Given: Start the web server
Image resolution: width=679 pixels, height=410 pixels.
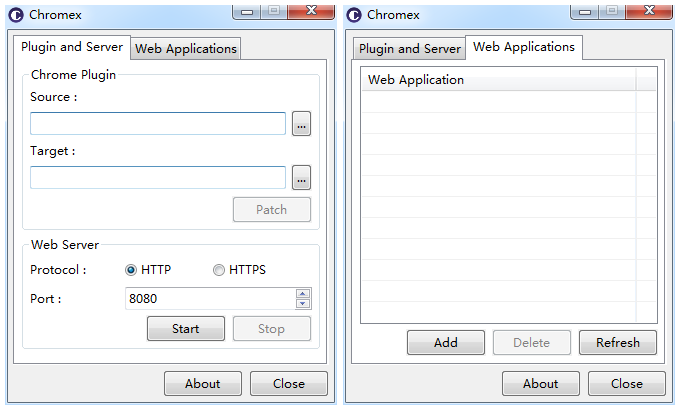Looking at the screenshot, I should (x=186, y=329).
